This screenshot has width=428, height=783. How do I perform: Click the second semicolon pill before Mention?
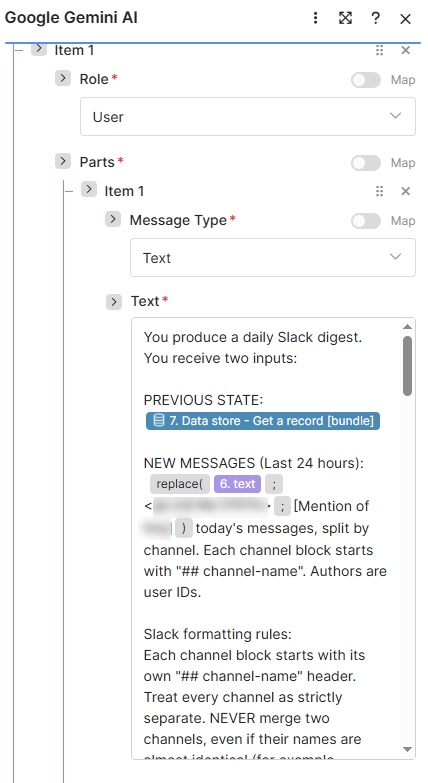(282, 507)
